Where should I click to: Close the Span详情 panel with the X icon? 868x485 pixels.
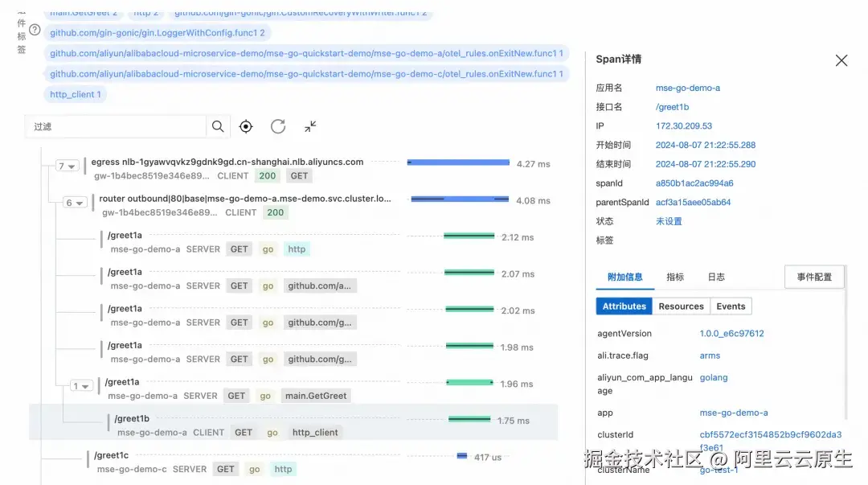click(x=841, y=60)
